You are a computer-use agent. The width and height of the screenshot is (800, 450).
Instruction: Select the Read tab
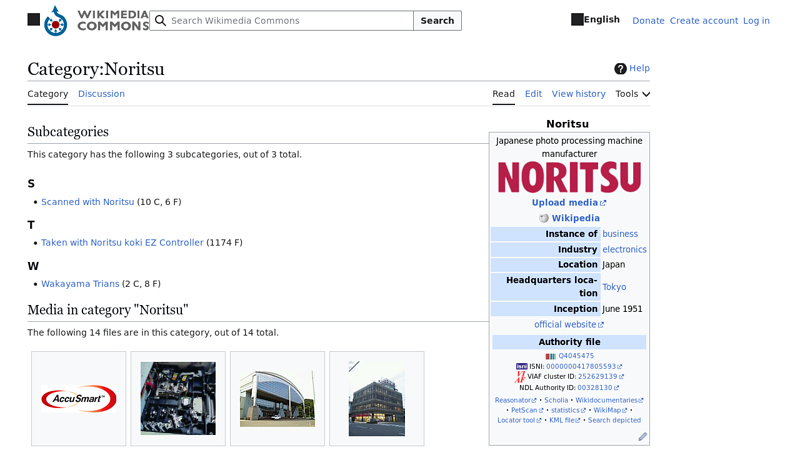pyautogui.click(x=503, y=94)
